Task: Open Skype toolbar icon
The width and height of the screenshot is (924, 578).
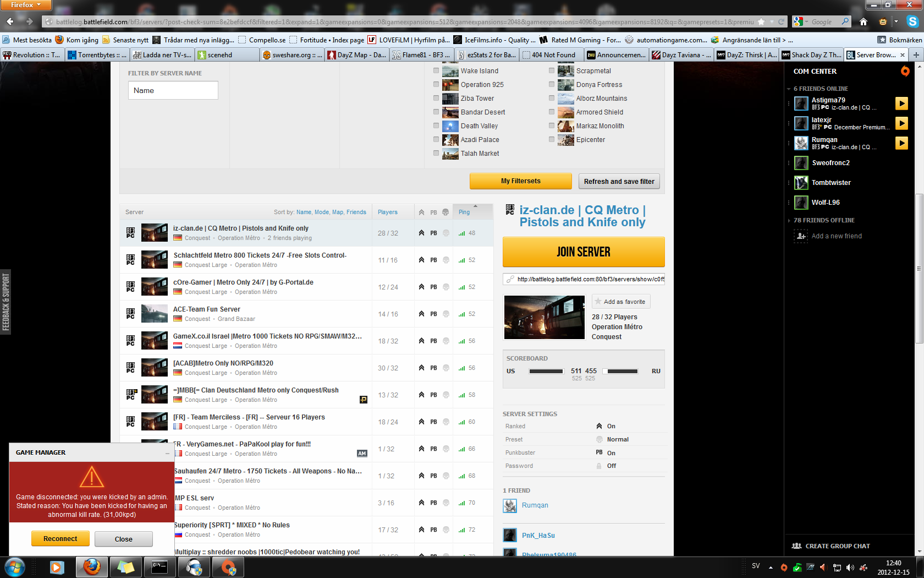Action: [913, 21]
